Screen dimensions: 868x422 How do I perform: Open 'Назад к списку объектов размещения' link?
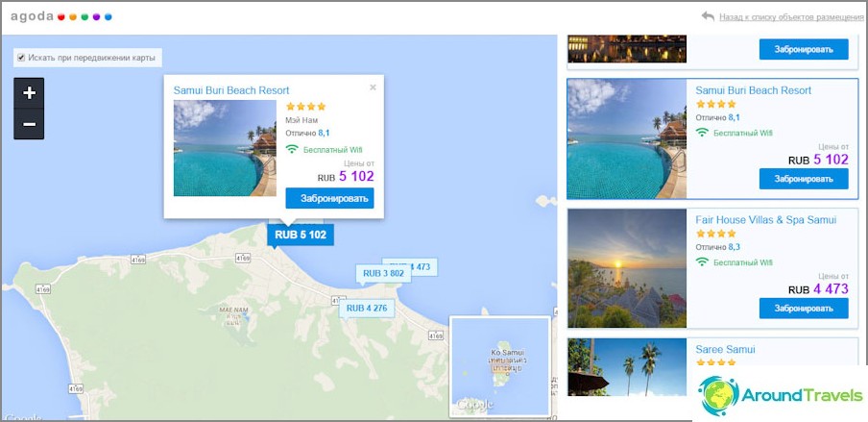point(791,17)
